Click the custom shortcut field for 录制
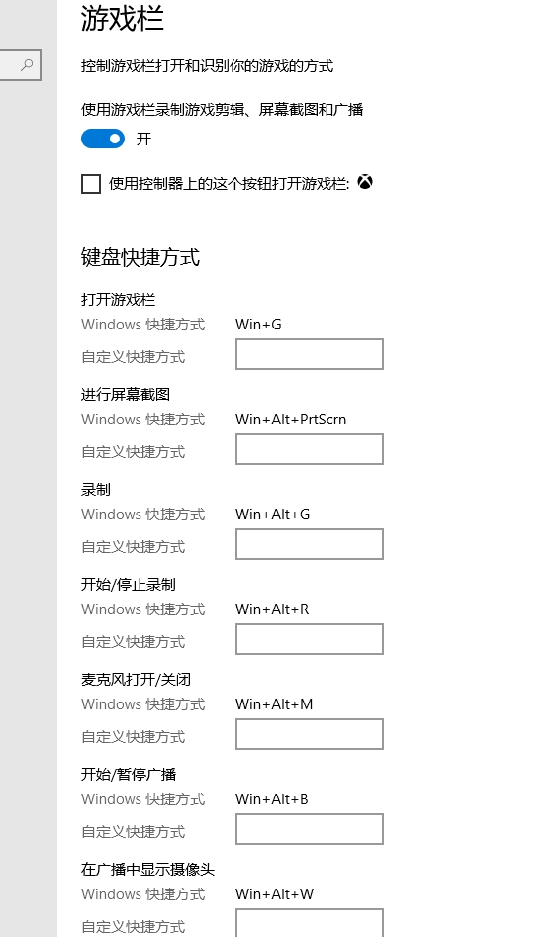 click(x=310, y=544)
